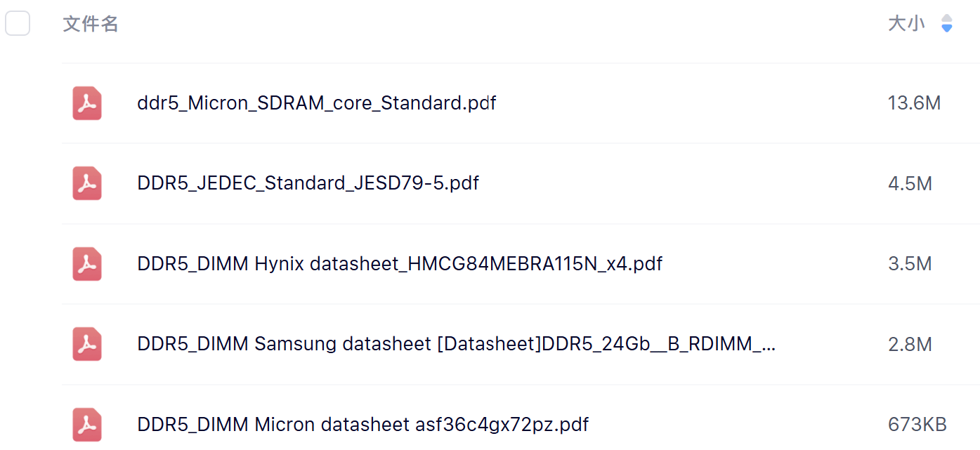Open ddr5_Micron_SDRAM_core_Standard.pdf
980x450 pixels.
[x=316, y=103]
